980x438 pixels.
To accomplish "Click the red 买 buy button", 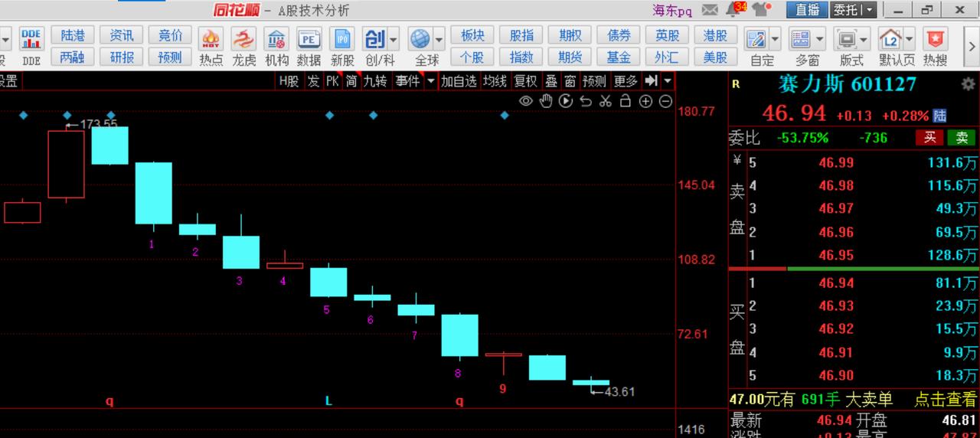I will pyautogui.click(x=930, y=138).
